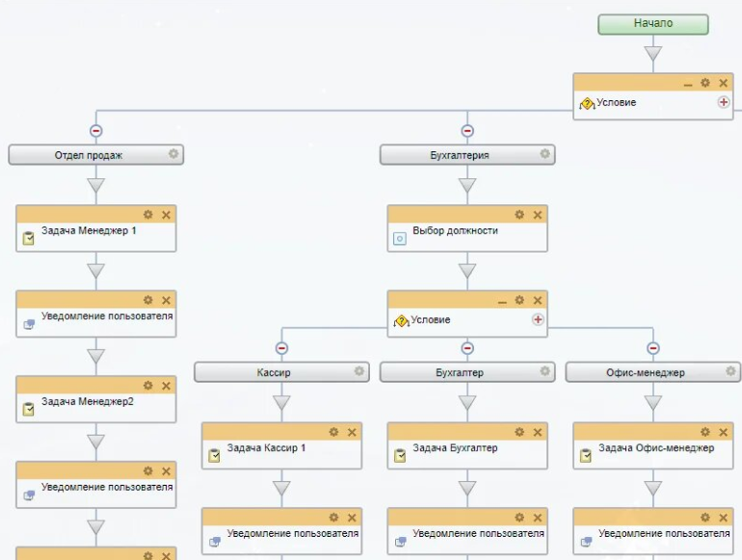The height and width of the screenshot is (560, 742).
Task: Delete the Задача Менеджер 1 block
Action: [x=166, y=215]
